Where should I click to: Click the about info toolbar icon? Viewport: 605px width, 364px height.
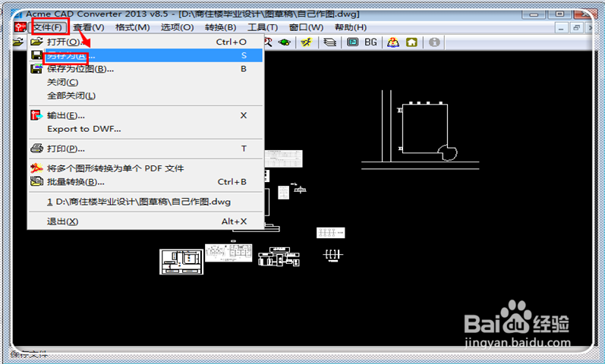tap(434, 42)
